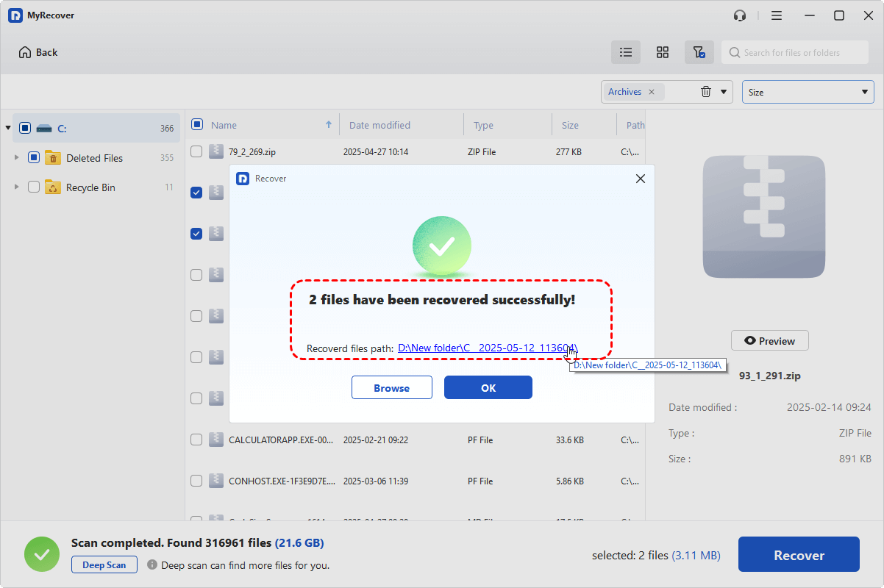884x588 pixels.
Task: Collapse the C: drive tree node
Action: (8, 128)
